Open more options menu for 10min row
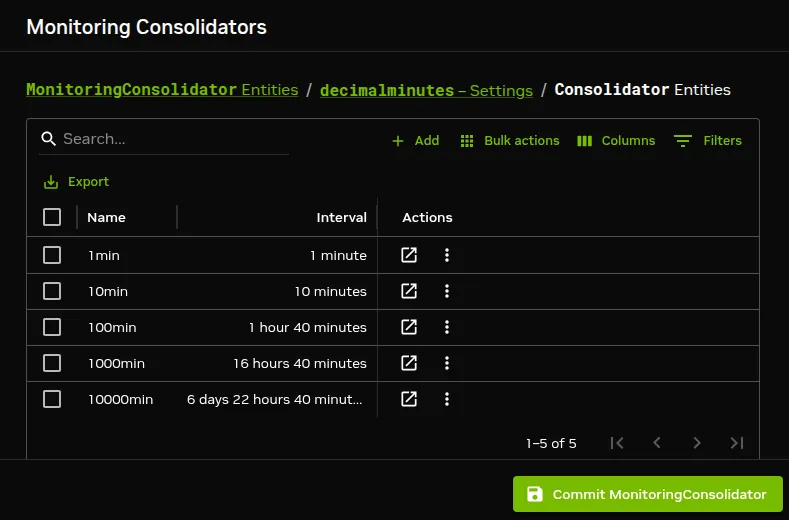Viewport: 789px width, 520px height. (x=447, y=291)
